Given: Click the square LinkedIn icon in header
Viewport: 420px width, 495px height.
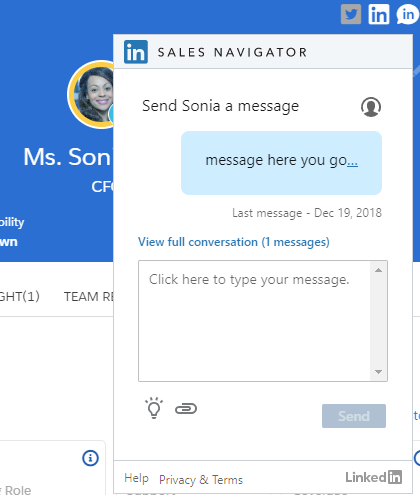Looking at the screenshot, I should (x=378, y=14).
